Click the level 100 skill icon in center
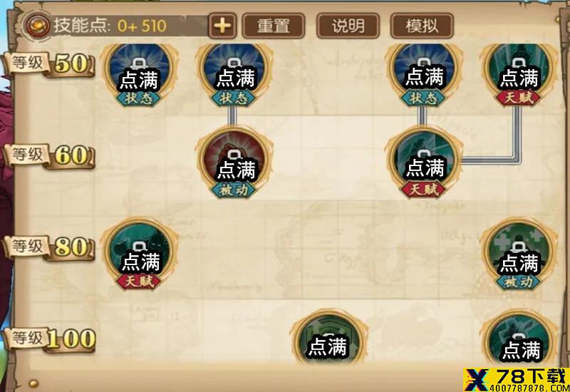The width and height of the screenshot is (570, 392). tap(328, 337)
